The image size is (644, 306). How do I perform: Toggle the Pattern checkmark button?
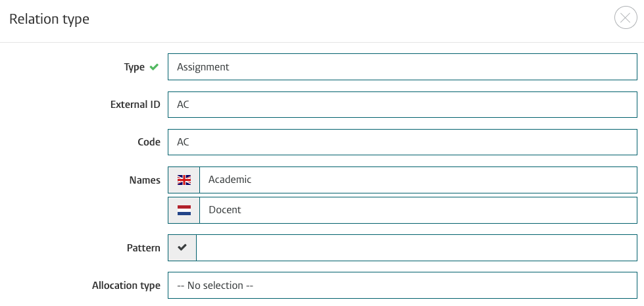tap(182, 247)
